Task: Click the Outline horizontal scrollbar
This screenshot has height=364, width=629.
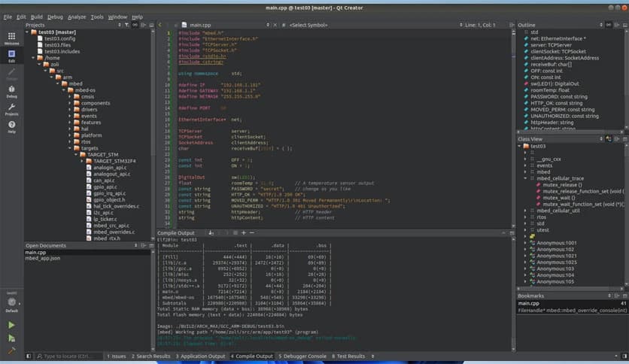Action: [570, 132]
